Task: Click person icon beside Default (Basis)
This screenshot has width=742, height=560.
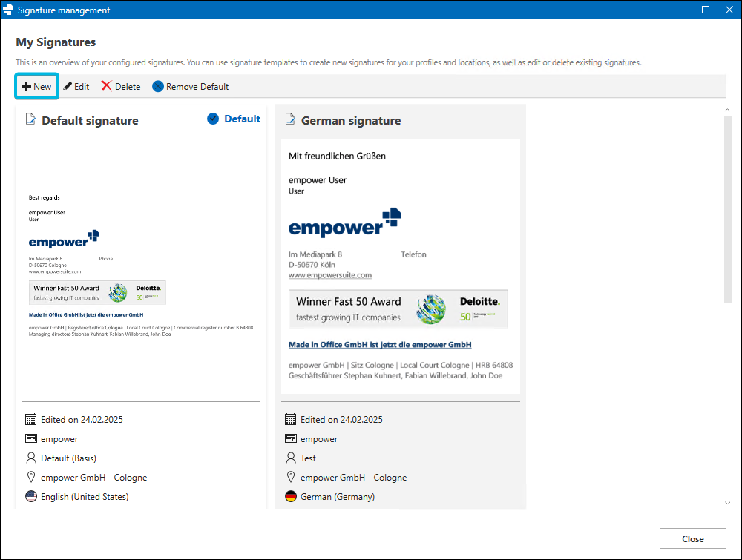Action: coord(30,458)
